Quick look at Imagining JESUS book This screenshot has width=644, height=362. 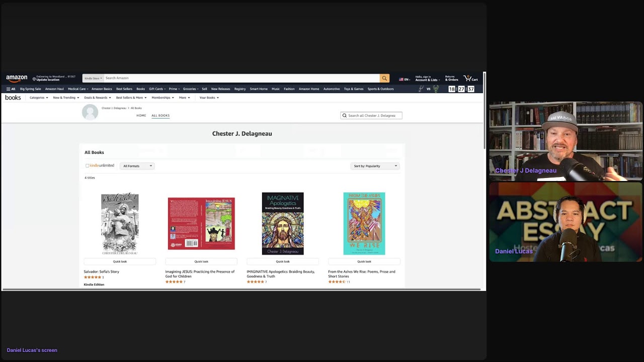(201, 261)
